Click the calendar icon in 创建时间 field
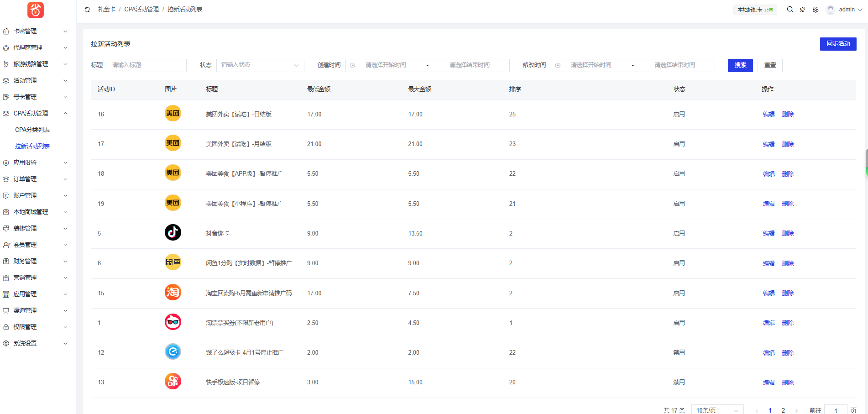Screen dimensions: 868x414 click(352, 65)
